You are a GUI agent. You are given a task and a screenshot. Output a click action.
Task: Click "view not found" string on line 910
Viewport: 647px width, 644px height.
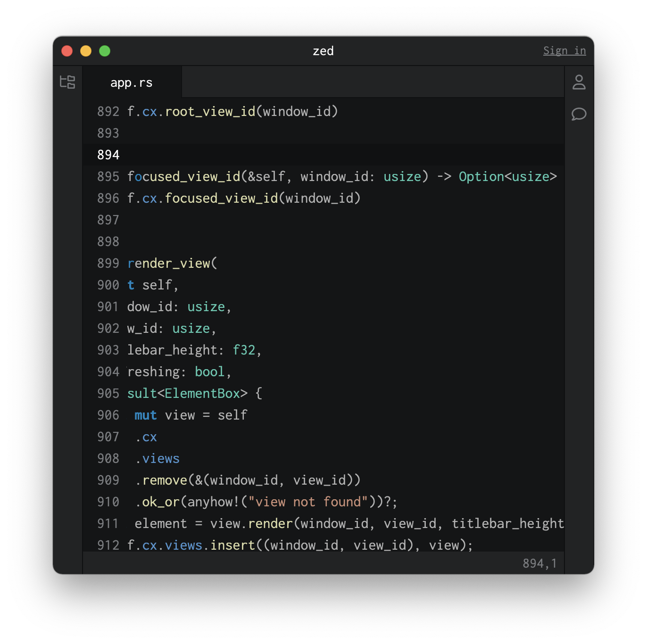(x=308, y=502)
